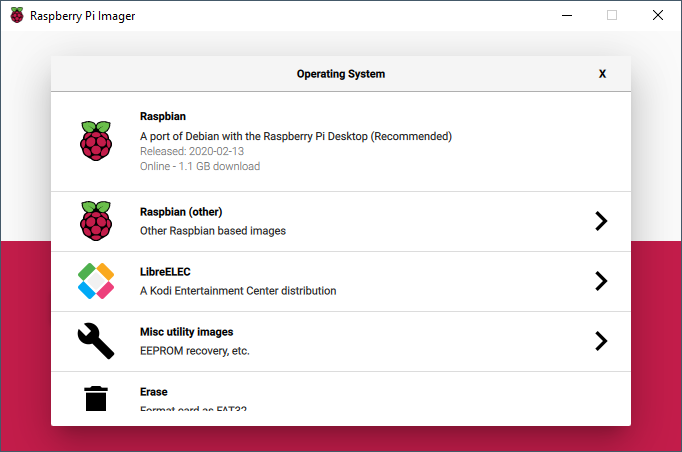Click the raspberry icon beside Raspbian (other)
682x452 pixels.
[x=96, y=221]
